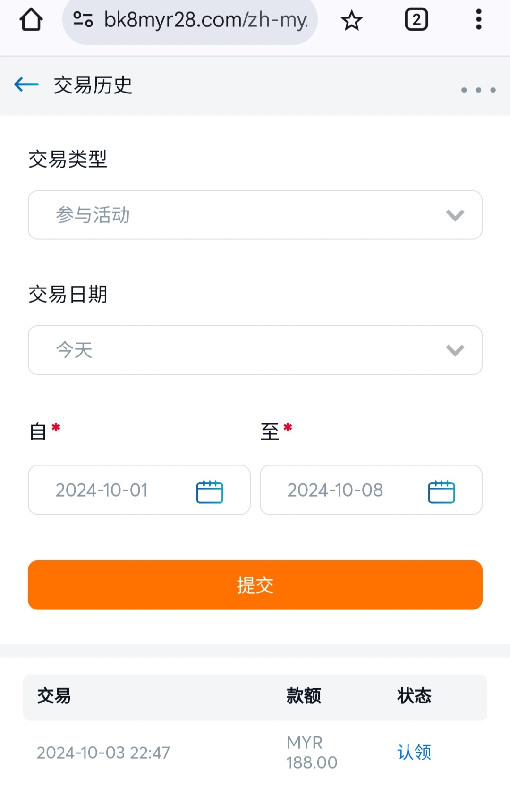Open the page's three-dot horizontal options
The image size is (510, 812).
(x=478, y=90)
